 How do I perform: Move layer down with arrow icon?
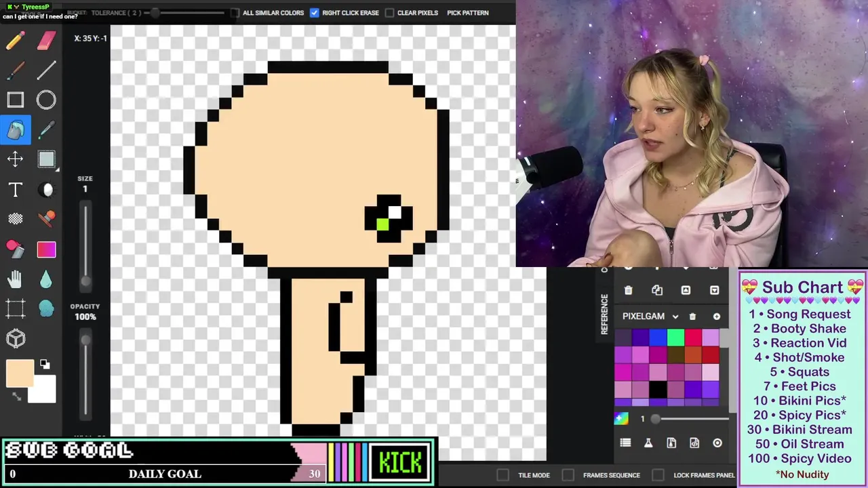click(x=714, y=290)
